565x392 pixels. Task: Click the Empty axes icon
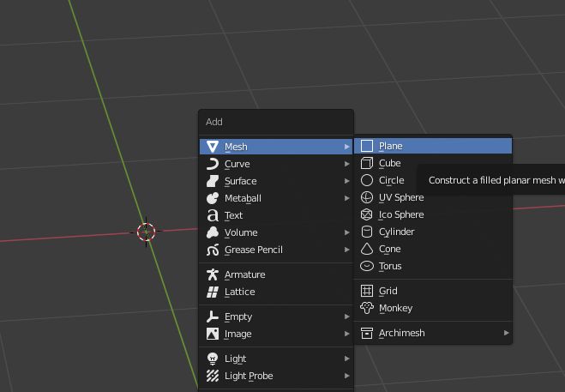coord(213,317)
